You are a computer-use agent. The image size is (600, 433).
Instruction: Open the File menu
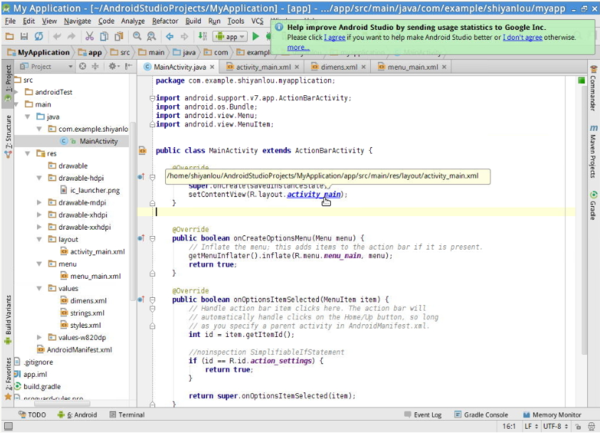10,21
